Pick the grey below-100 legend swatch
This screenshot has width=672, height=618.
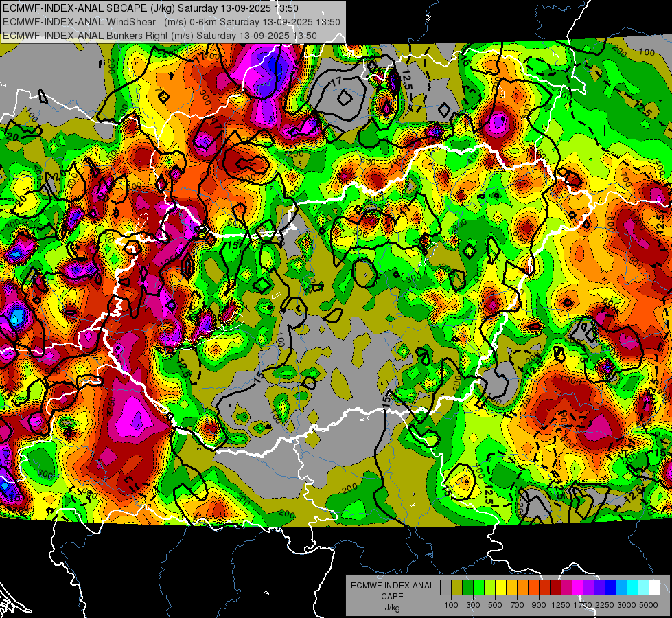[445, 588]
